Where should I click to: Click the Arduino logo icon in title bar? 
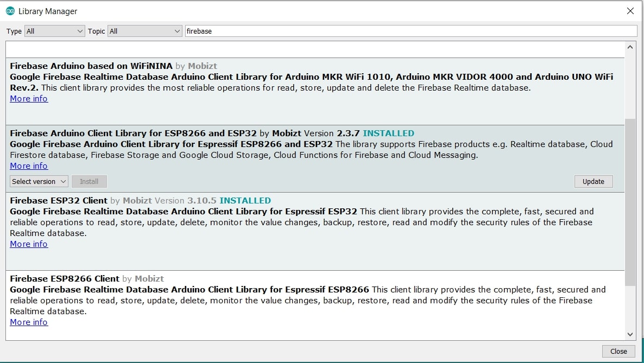10,11
